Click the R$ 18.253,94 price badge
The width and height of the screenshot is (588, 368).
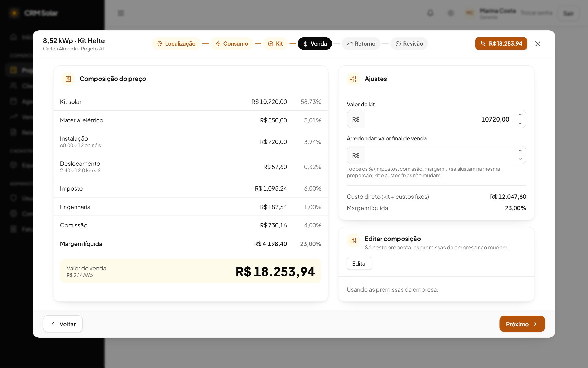pos(501,44)
